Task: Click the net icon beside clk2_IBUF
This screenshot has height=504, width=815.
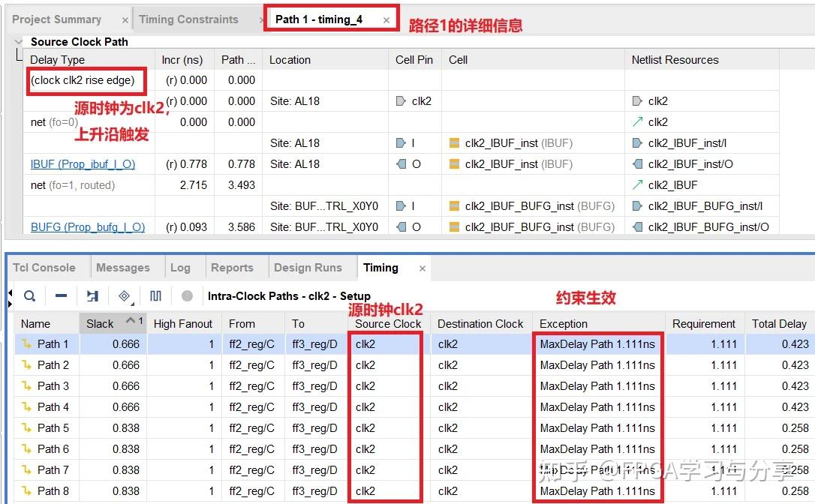Action: point(637,184)
